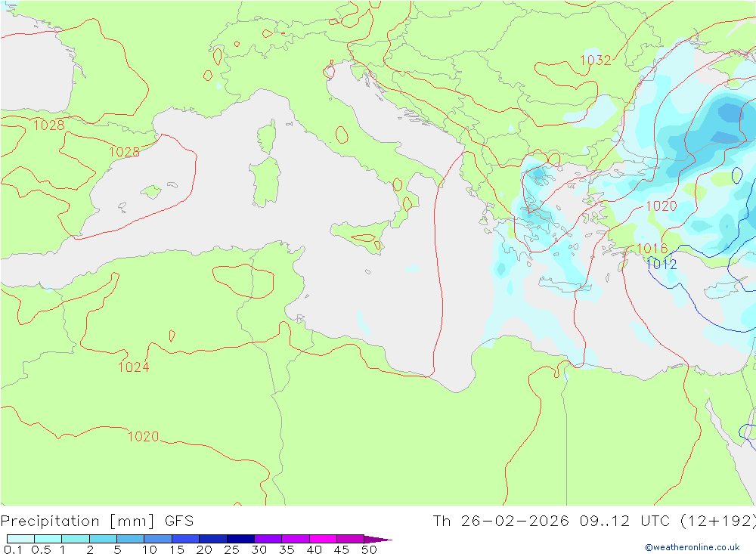Click the 1024 isobar label over Algeria
This screenshot has height=554, width=756.
(x=134, y=367)
